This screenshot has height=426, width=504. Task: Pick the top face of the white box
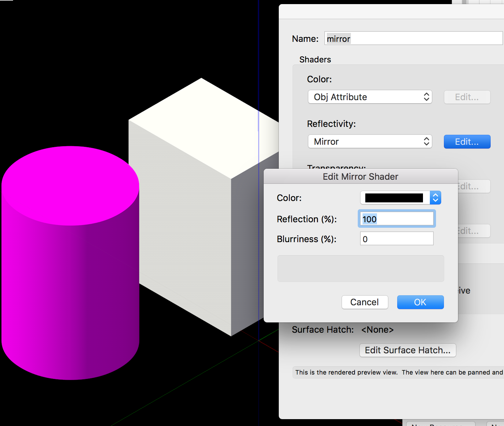[x=203, y=127]
